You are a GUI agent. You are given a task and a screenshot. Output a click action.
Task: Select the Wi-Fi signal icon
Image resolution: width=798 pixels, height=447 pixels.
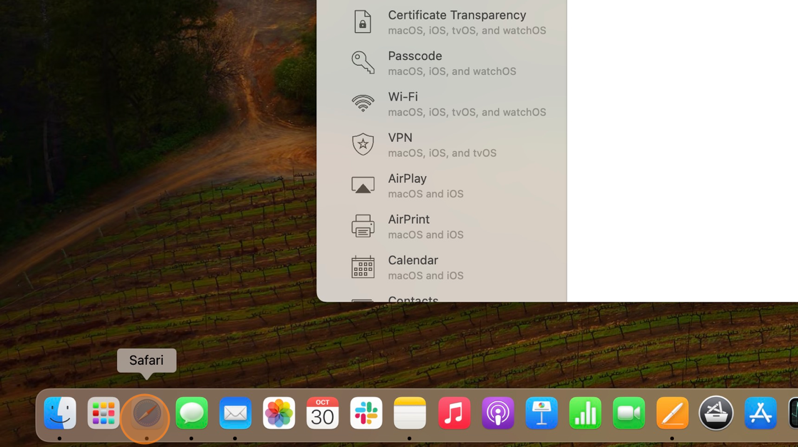click(x=362, y=103)
